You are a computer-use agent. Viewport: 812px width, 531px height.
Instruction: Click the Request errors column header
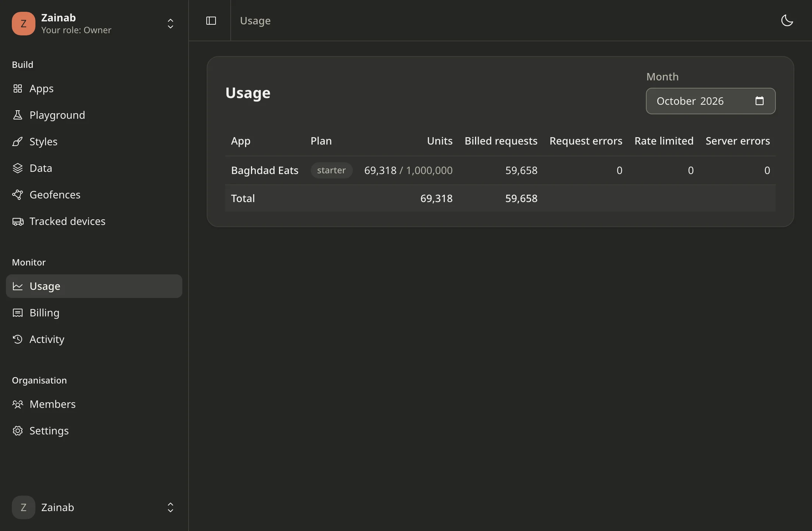pos(586,141)
